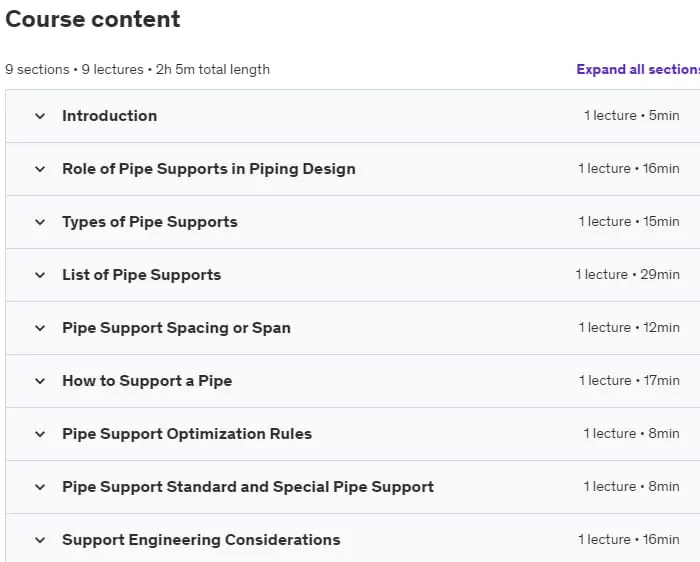Select Pipe Support Optimization Rules title

pos(187,434)
